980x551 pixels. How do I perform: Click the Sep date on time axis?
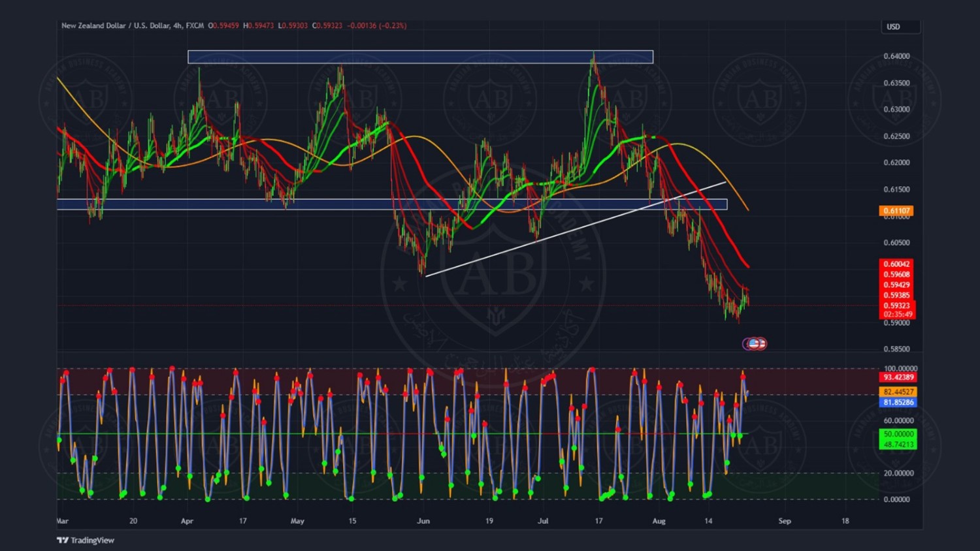[x=785, y=521]
